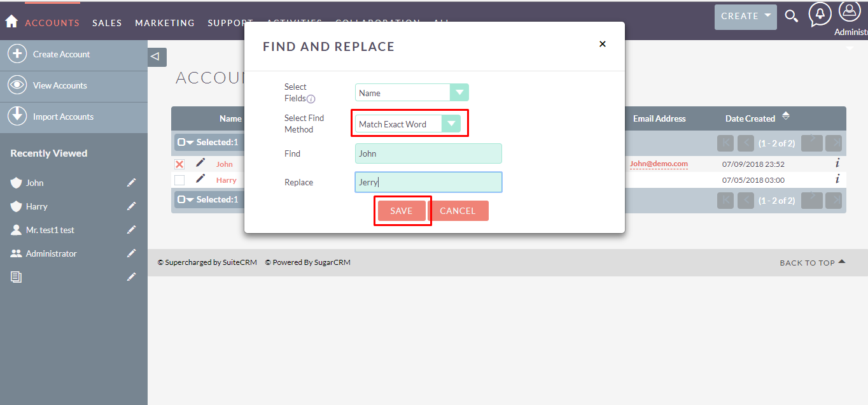
Task: Open the MARKETING menu item
Action: (164, 22)
